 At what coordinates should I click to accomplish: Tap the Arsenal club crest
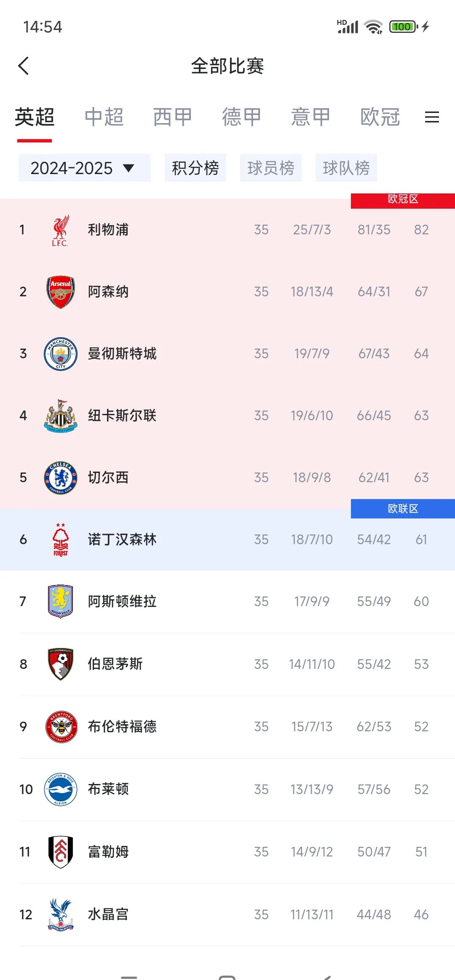(x=60, y=291)
